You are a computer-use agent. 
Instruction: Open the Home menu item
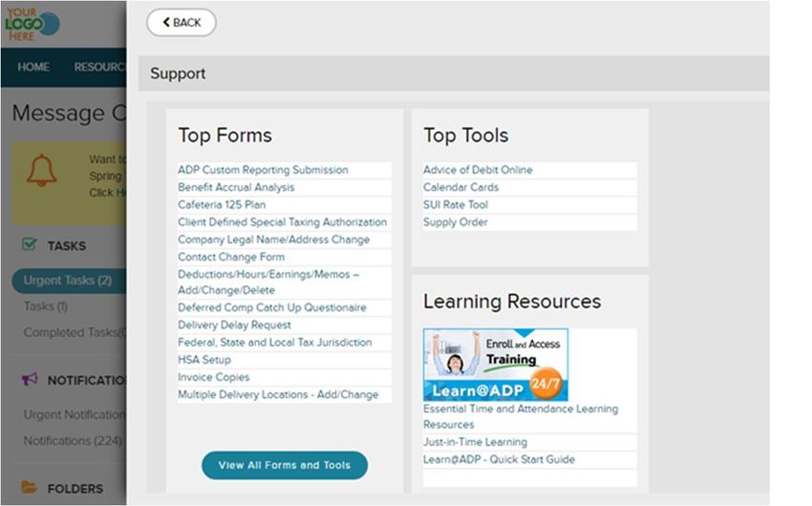pos(33,67)
